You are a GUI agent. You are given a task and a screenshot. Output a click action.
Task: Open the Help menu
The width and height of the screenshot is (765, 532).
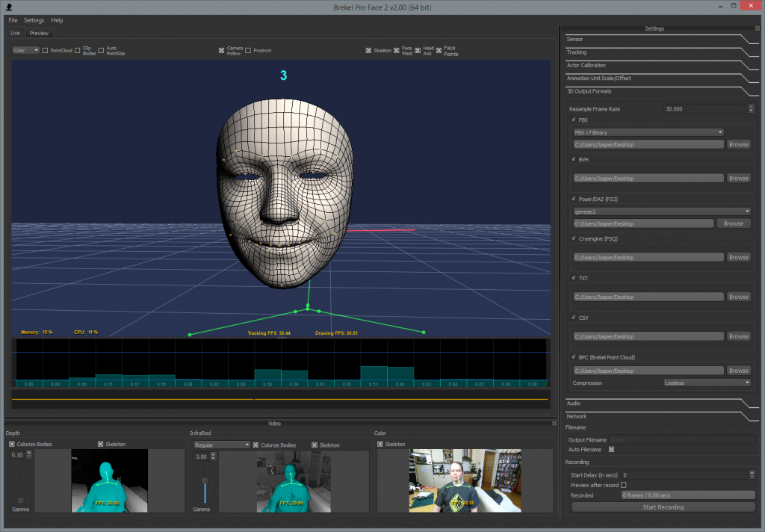tap(57, 20)
